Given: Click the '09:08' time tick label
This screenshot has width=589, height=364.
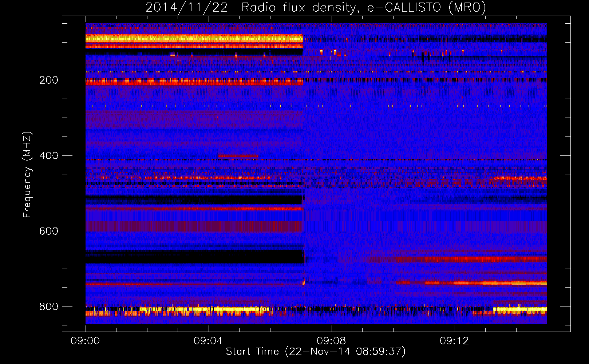Looking at the screenshot, I should [331, 341].
